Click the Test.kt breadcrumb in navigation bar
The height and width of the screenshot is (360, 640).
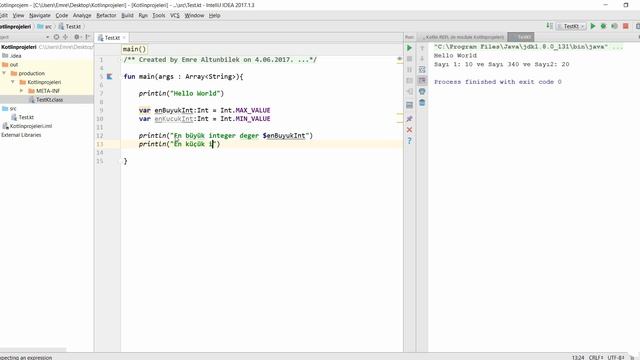pyautogui.click(x=70, y=27)
